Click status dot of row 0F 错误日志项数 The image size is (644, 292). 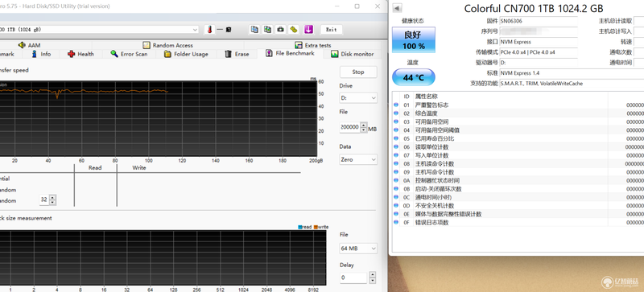(x=396, y=222)
